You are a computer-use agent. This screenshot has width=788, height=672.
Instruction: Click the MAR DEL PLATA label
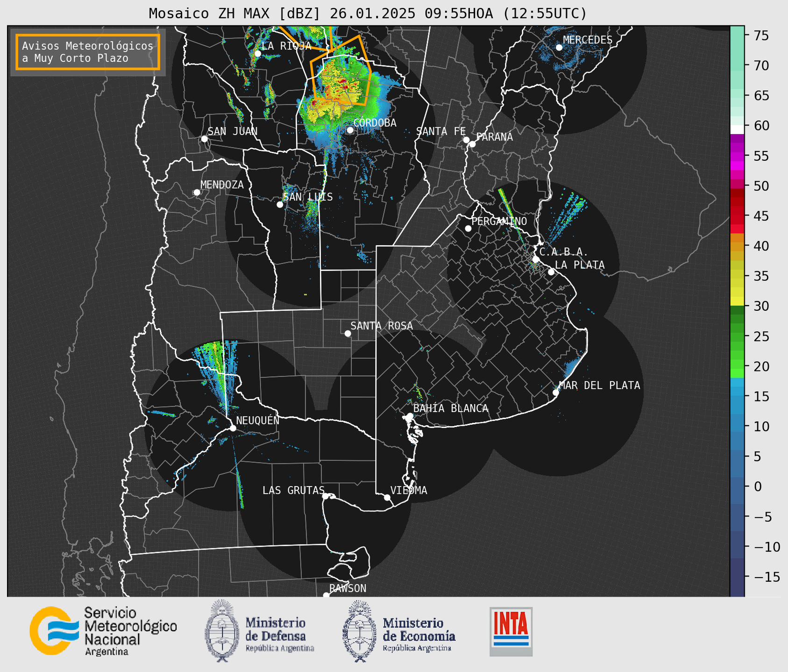[x=599, y=386]
